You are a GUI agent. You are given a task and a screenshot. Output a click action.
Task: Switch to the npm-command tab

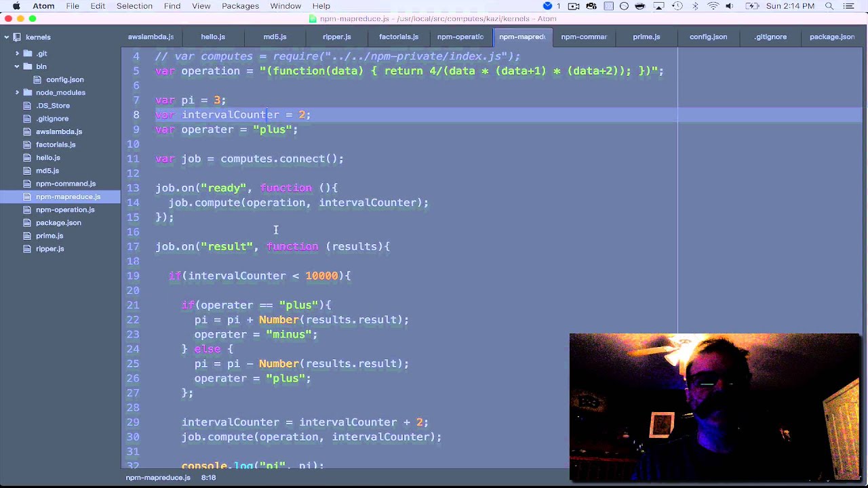(x=584, y=37)
